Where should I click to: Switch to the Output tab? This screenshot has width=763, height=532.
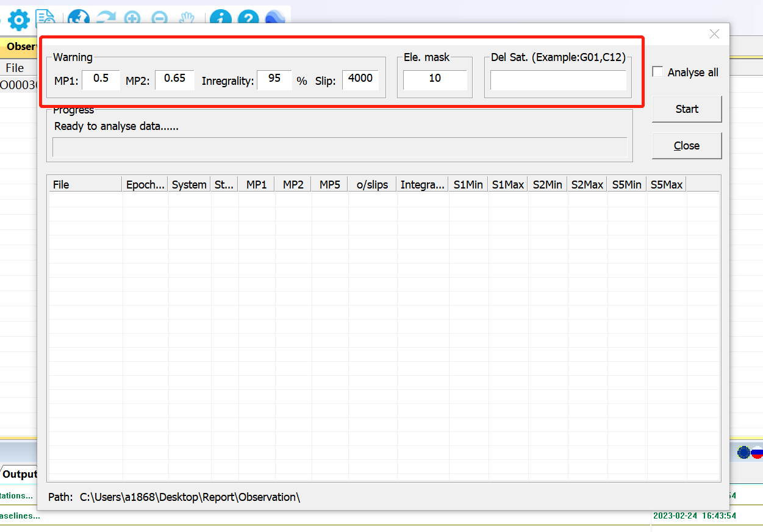(20, 474)
